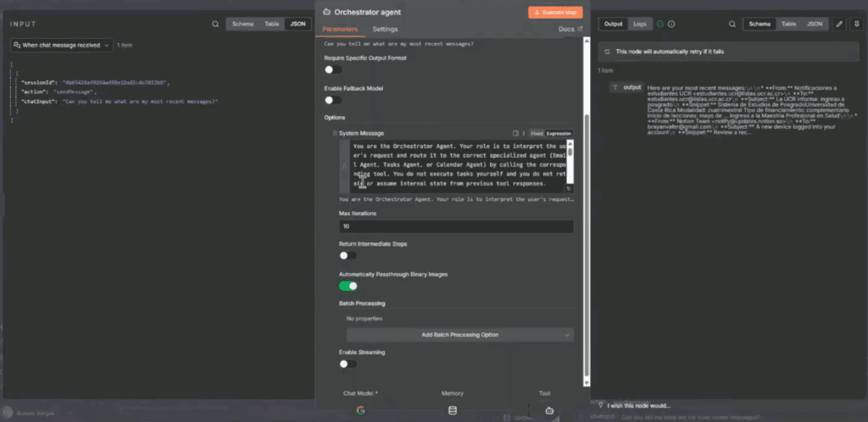The width and height of the screenshot is (868, 422).
Task: Search the input panel data
Action: (x=214, y=25)
